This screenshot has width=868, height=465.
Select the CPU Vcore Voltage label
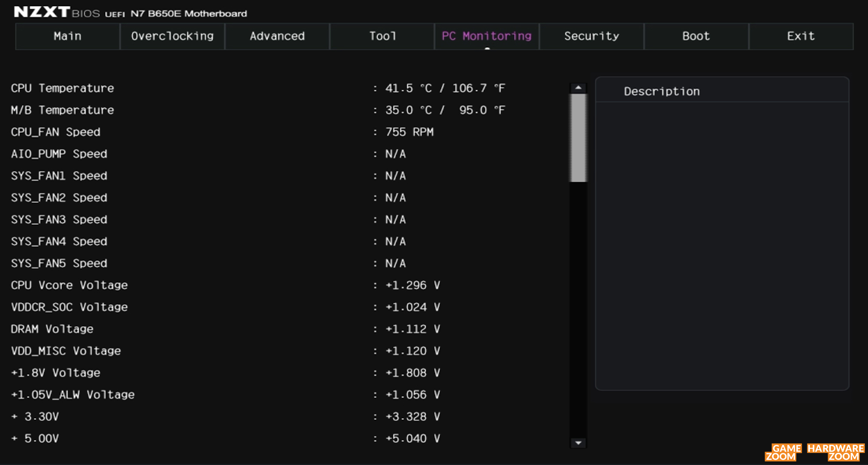pos(69,285)
